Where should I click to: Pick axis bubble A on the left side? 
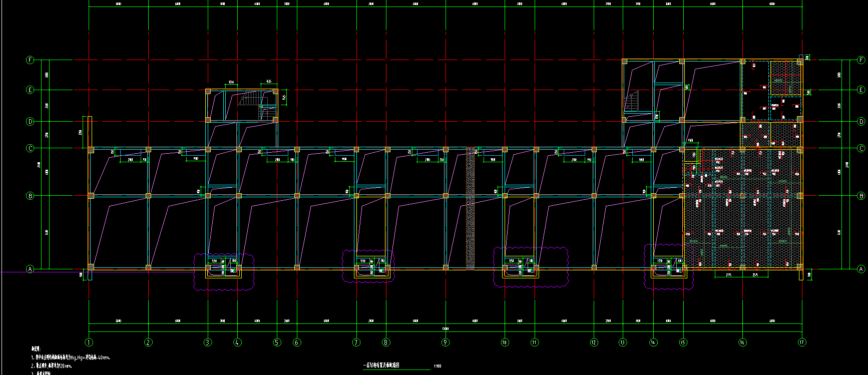point(30,269)
